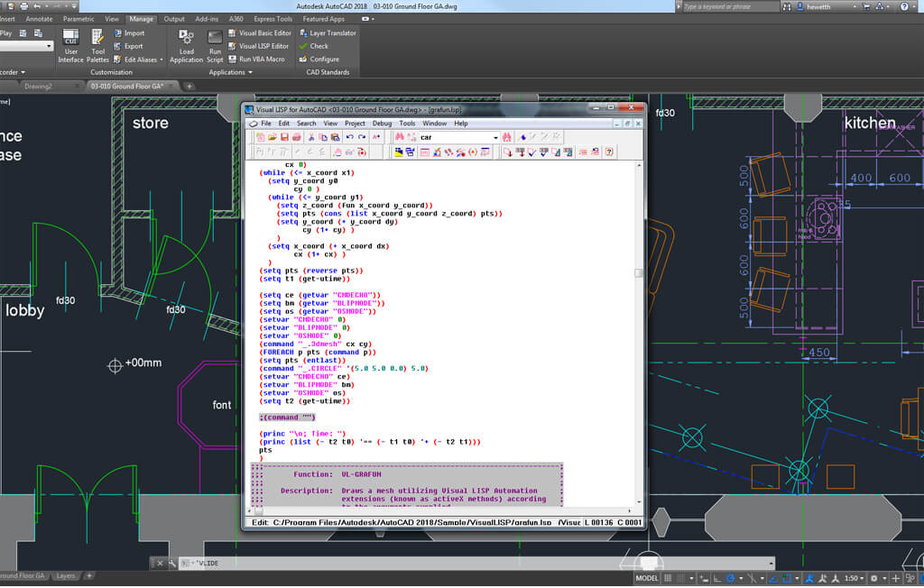Open quick access toolbar customize dropdown

point(74,6)
